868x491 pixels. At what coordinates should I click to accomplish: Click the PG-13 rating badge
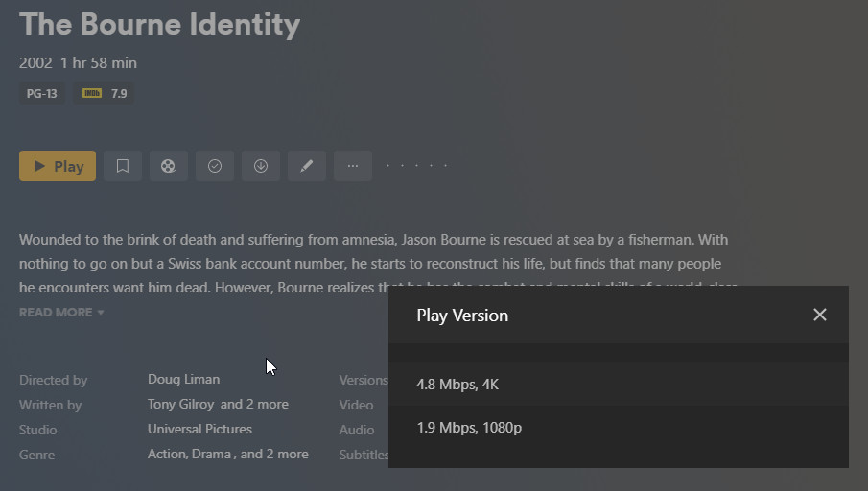tap(41, 94)
